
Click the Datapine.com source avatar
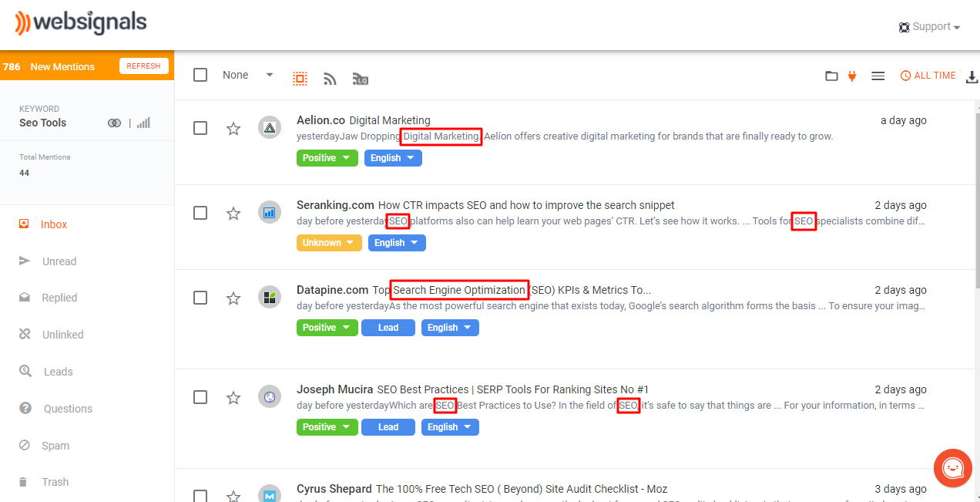270,297
